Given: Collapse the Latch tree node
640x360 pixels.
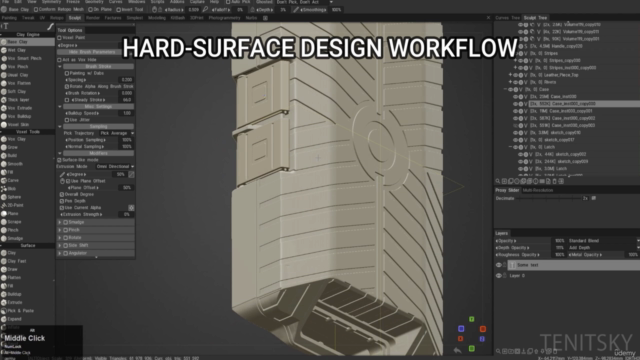Looking at the screenshot, I should coord(510,147).
